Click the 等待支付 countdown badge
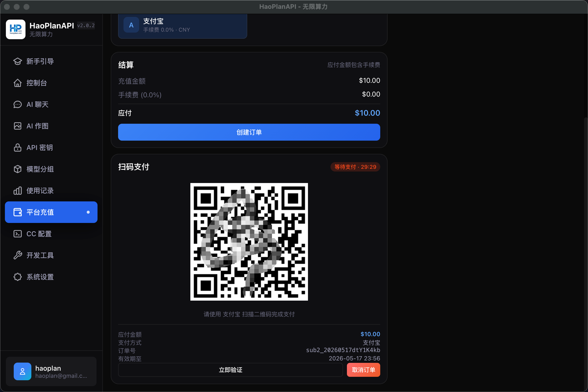 pyautogui.click(x=355, y=167)
